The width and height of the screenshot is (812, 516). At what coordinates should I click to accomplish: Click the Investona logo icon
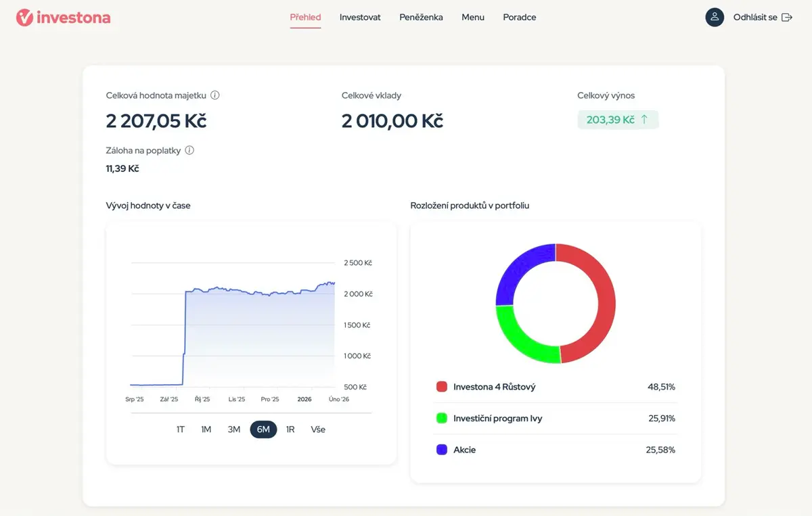(x=24, y=18)
